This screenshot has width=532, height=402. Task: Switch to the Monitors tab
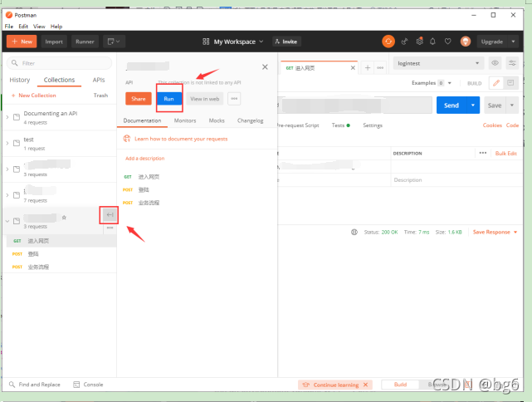tap(185, 120)
